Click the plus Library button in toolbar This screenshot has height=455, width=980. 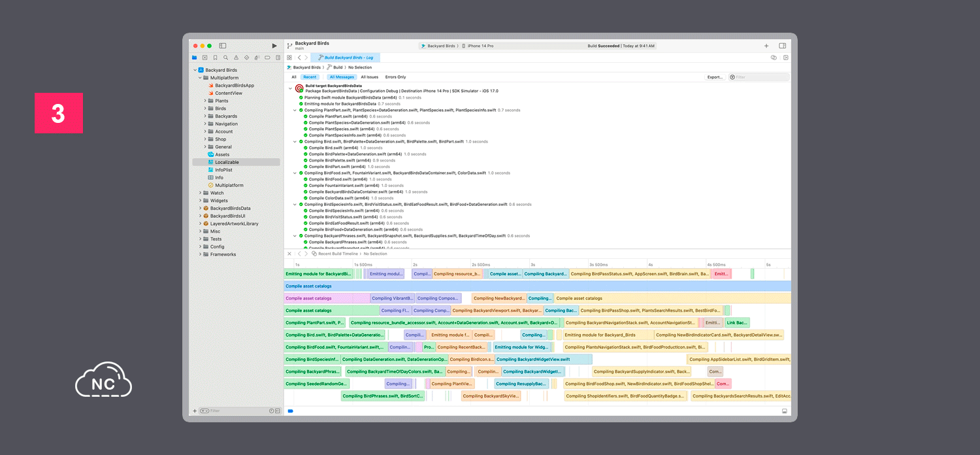click(x=766, y=46)
